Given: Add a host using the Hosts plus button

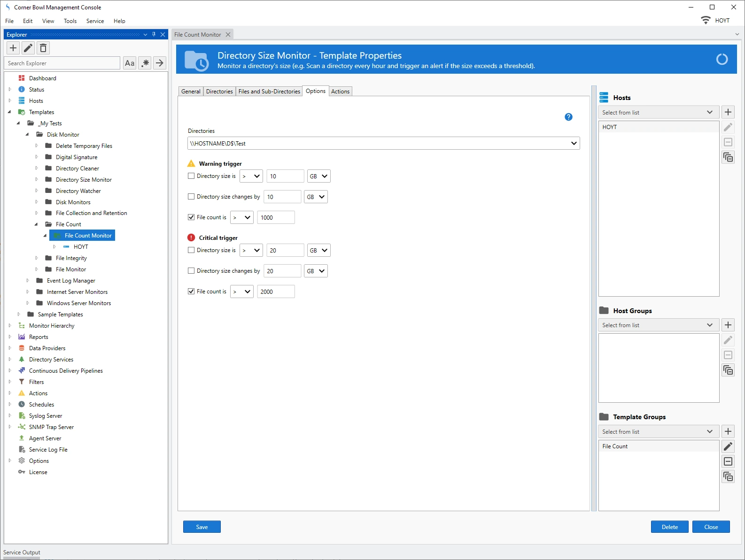Looking at the screenshot, I should (728, 112).
